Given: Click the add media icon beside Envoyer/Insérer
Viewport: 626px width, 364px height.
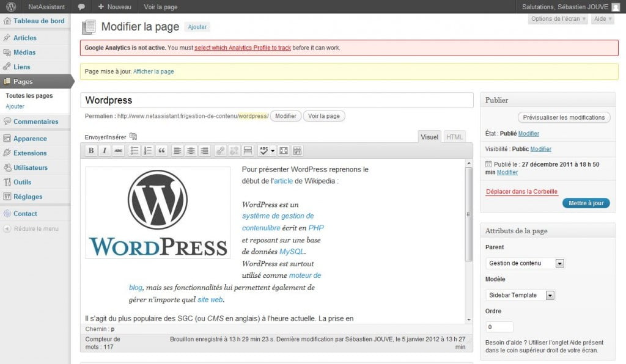Looking at the screenshot, I should (x=133, y=136).
